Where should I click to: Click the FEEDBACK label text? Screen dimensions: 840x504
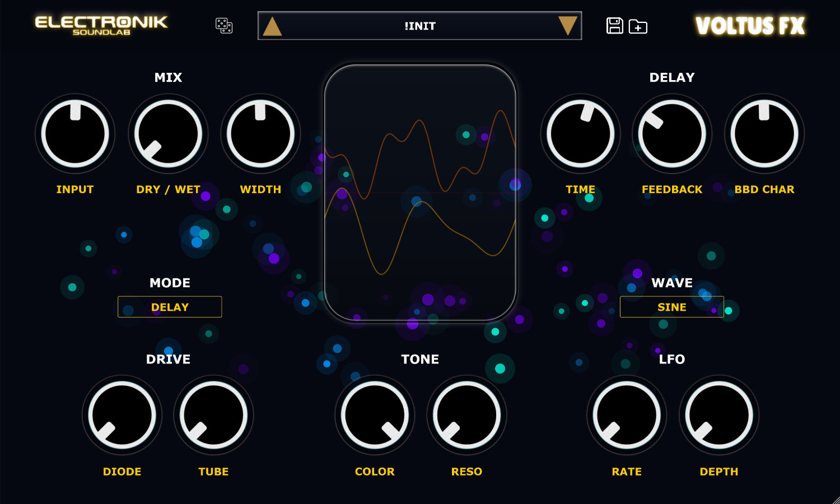[672, 189]
